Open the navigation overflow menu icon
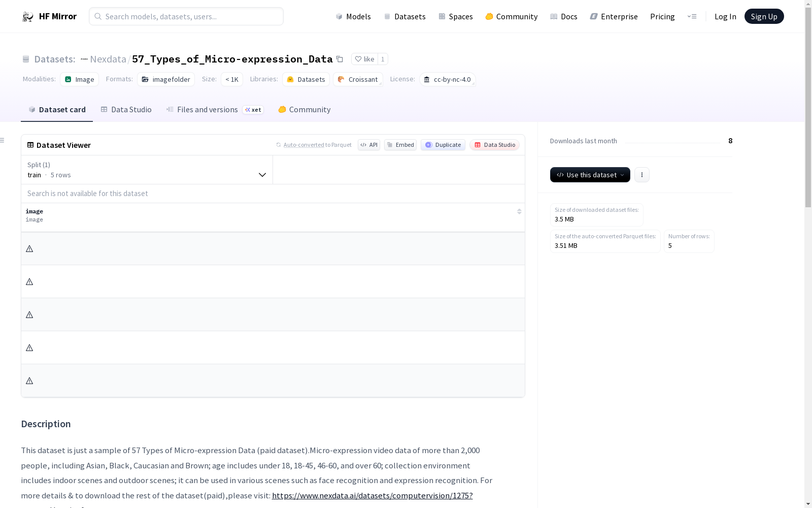Image resolution: width=812 pixels, height=508 pixels. click(692, 16)
